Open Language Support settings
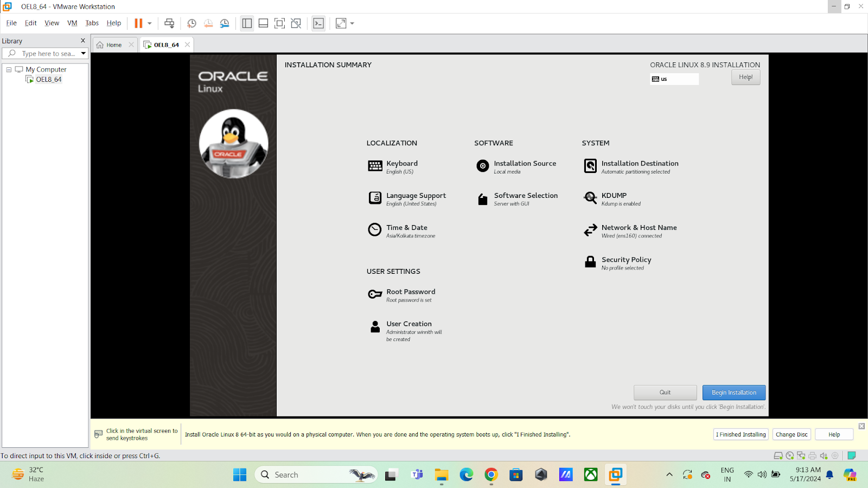Viewport: 868px width, 488px height. pyautogui.click(x=407, y=199)
